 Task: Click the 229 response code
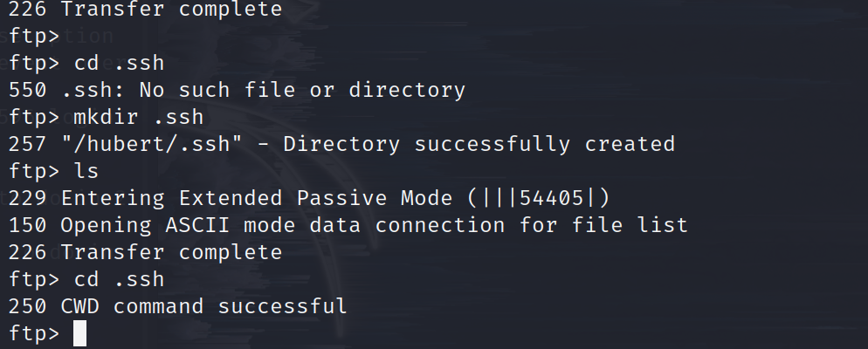(x=28, y=198)
